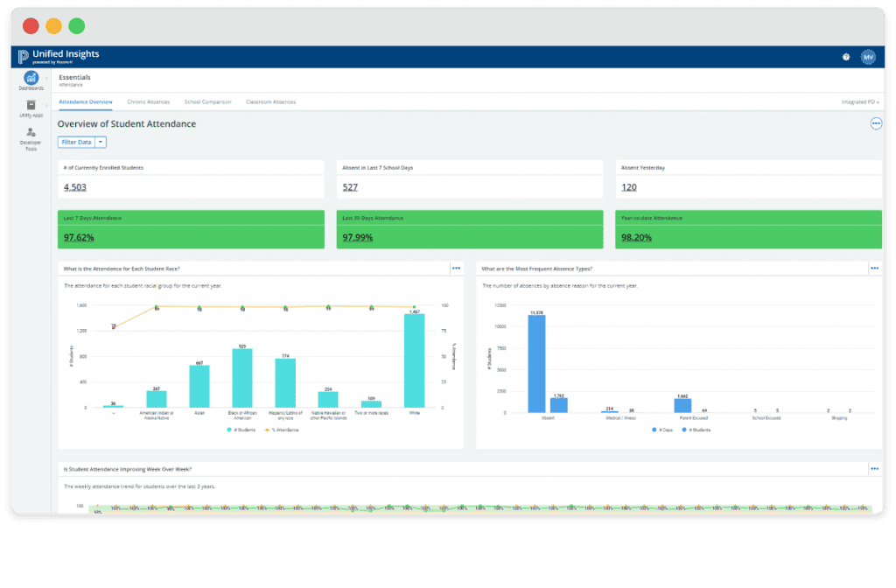The image size is (896, 588).
Task: Open options for the Frequent Absence Types chart
Action: click(x=874, y=268)
